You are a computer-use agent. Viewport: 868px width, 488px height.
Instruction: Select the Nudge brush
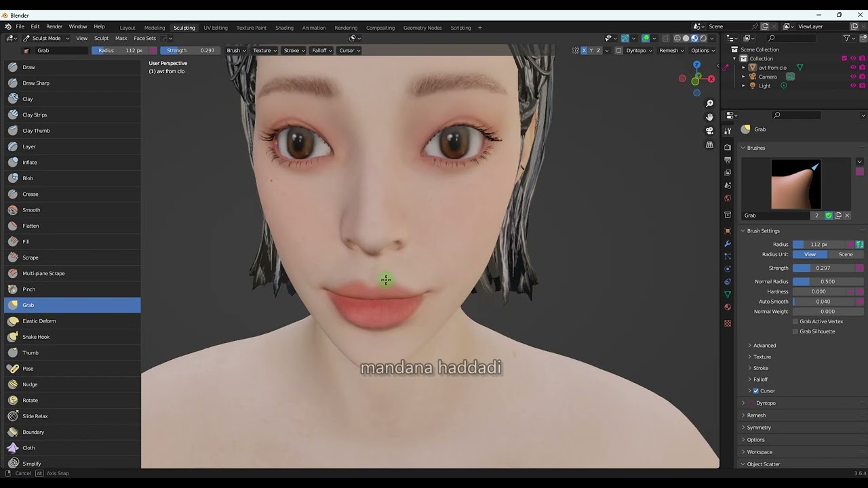point(72,384)
